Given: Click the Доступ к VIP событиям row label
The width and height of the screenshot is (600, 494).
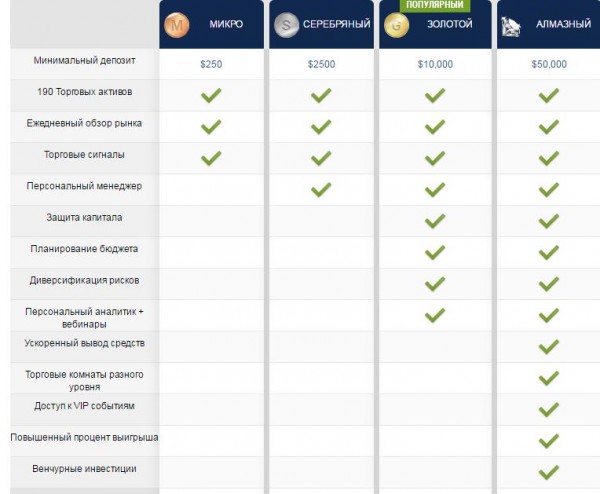Looking at the screenshot, I should tap(84, 406).
